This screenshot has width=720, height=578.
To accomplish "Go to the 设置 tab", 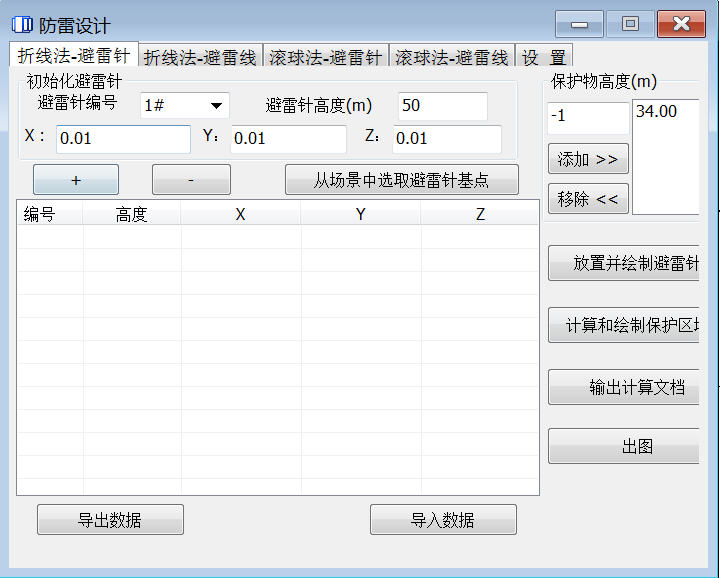I will coord(544,57).
